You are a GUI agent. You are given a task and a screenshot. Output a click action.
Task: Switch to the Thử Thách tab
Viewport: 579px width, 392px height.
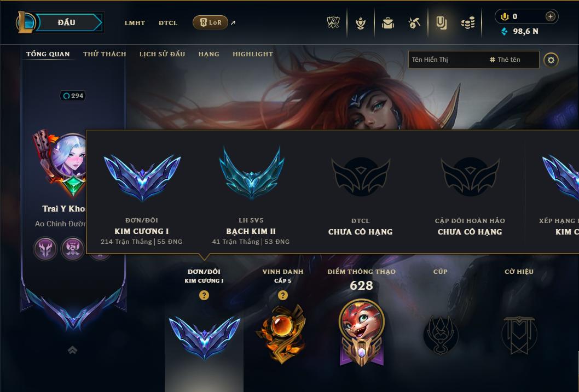pyautogui.click(x=105, y=54)
